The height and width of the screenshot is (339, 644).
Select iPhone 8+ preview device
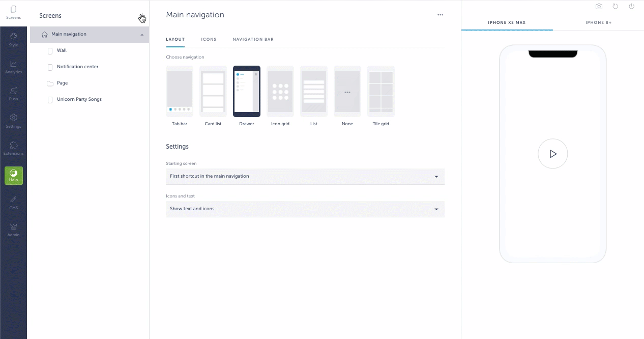pyautogui.click(x=598, y=23)
